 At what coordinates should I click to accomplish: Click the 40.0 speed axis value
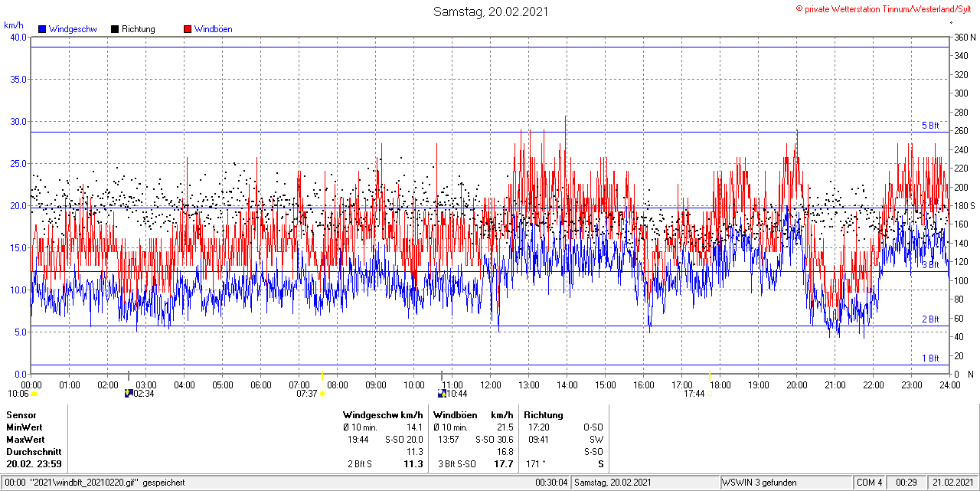pyautogui.click(x=18, y=38)
